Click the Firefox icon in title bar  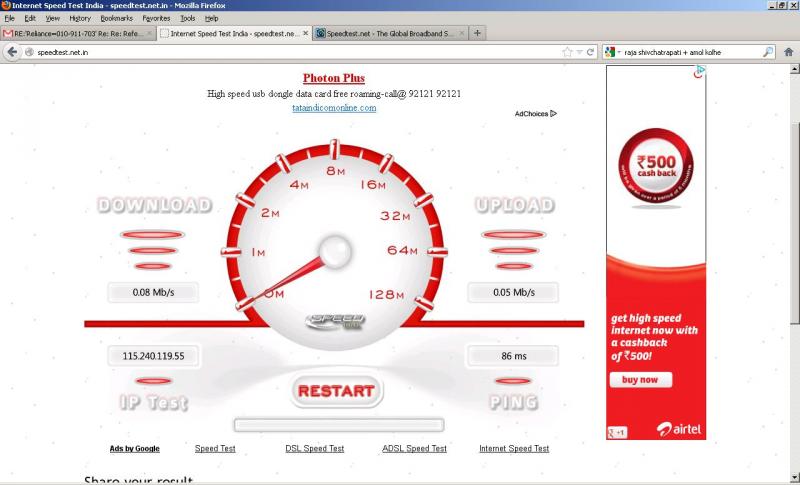point(6,5)
